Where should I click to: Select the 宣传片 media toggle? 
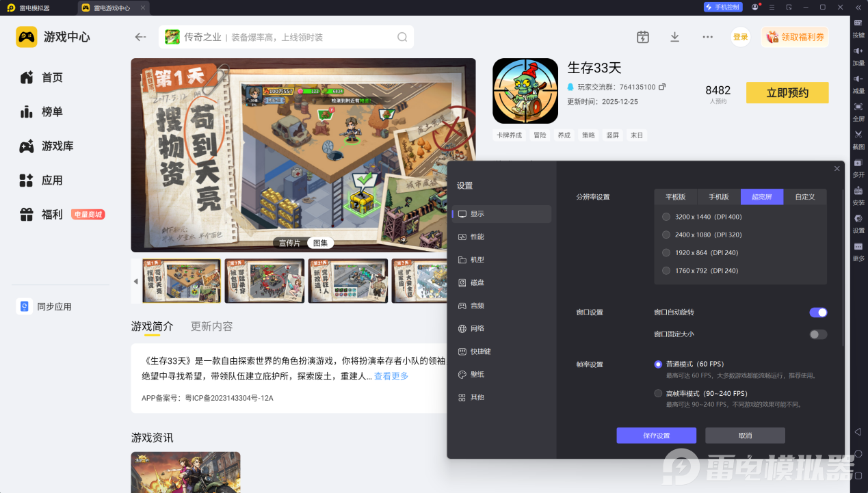pyautogui.click(x=289, y=243)
